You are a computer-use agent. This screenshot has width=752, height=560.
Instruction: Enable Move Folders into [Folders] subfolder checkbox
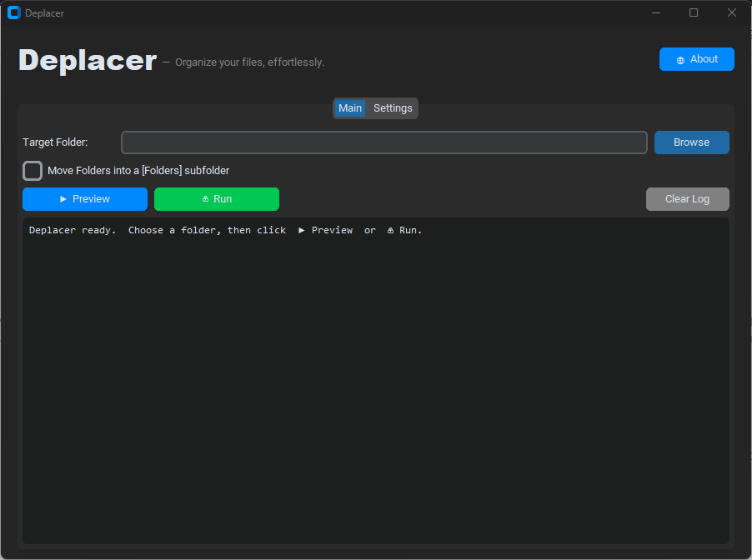click(33, 171)
